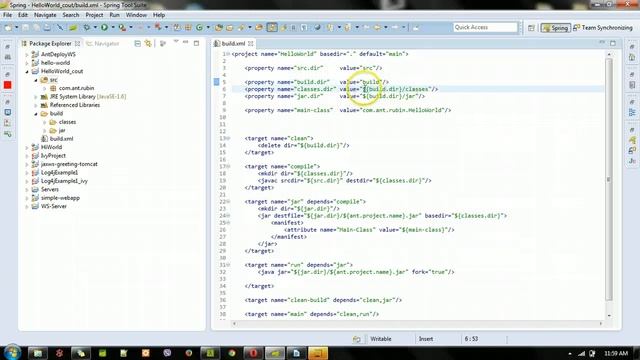Image resolution: width=640 pixels, height=360 pixels.
Task: Collapse the HelloWorld_cout project node
Action: pyautogui.click(x=27, y=71)
